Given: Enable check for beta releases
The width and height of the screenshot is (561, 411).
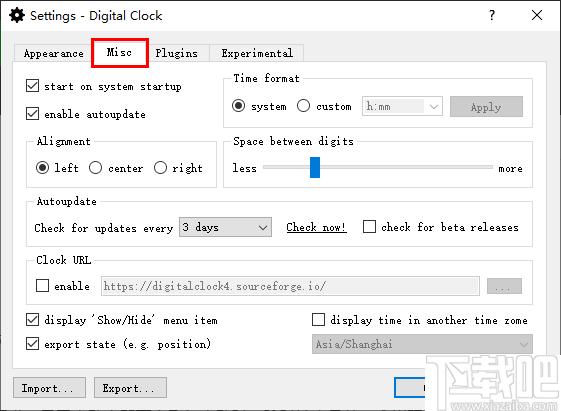Looking at the screenshot, I should (369, 227).
